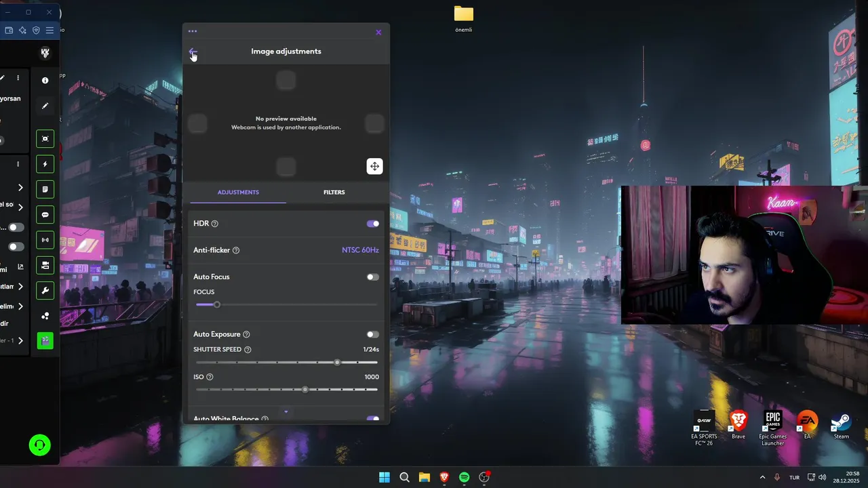This screenshot has width=868, height=488.
Task: Open Spotify from the taskbar
Action: coord(464,477)
